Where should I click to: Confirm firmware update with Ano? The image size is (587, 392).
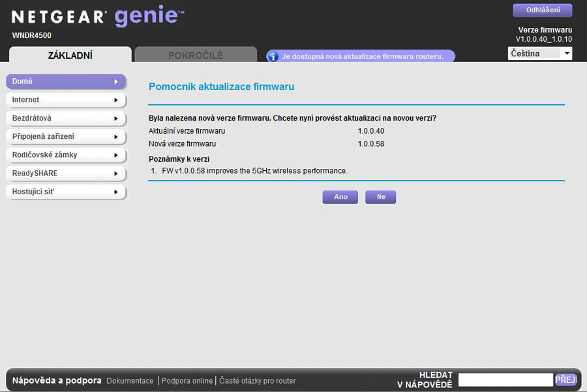pyautogui.click(x=340, y=197)
